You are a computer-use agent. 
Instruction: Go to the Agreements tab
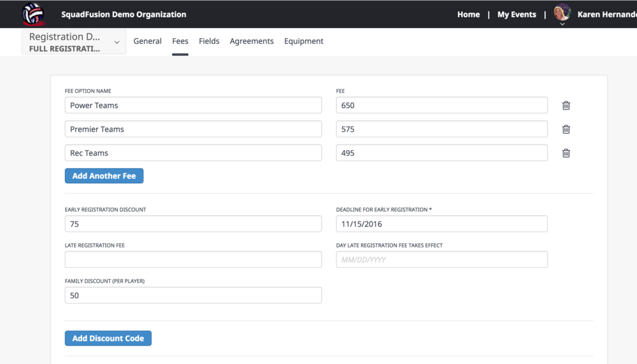[x=252, y=41]
